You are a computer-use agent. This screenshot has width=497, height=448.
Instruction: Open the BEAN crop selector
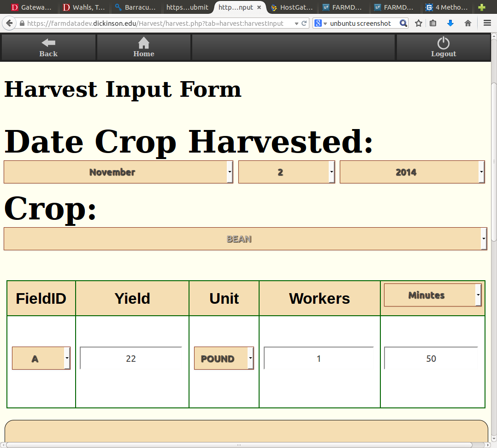pos(245,239)
